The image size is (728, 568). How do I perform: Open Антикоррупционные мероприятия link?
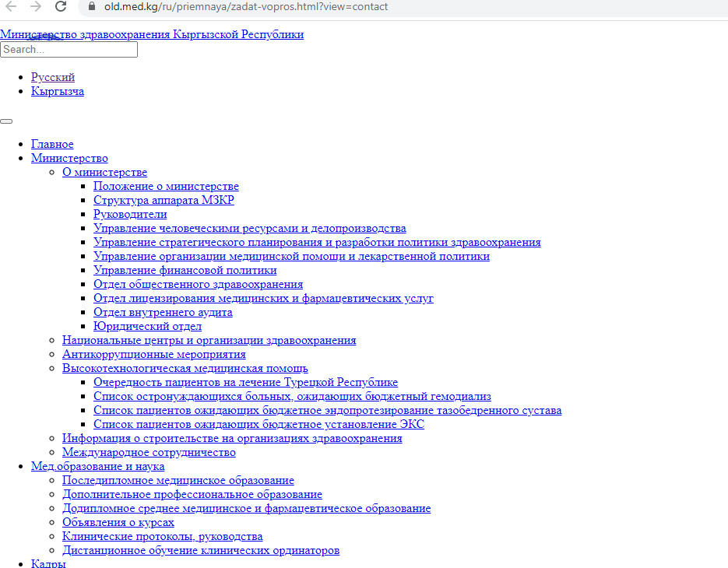point(153,355)
